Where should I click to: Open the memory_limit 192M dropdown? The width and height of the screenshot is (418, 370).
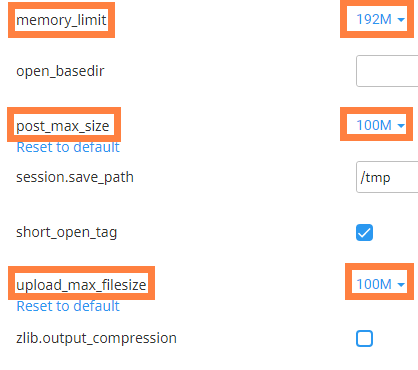[x=380, y=19]
